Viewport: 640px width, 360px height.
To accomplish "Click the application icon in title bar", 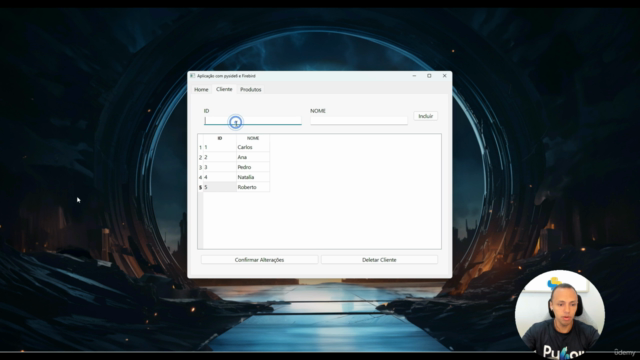I will pos(192,76).
